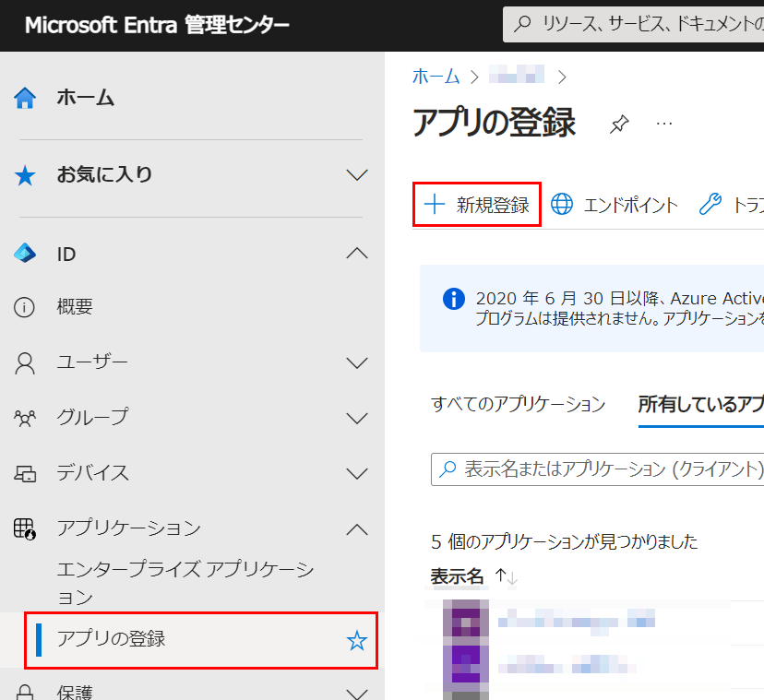The image size is (764, 700).
Task: Click the 保護 lock icon
Action: 25,693
